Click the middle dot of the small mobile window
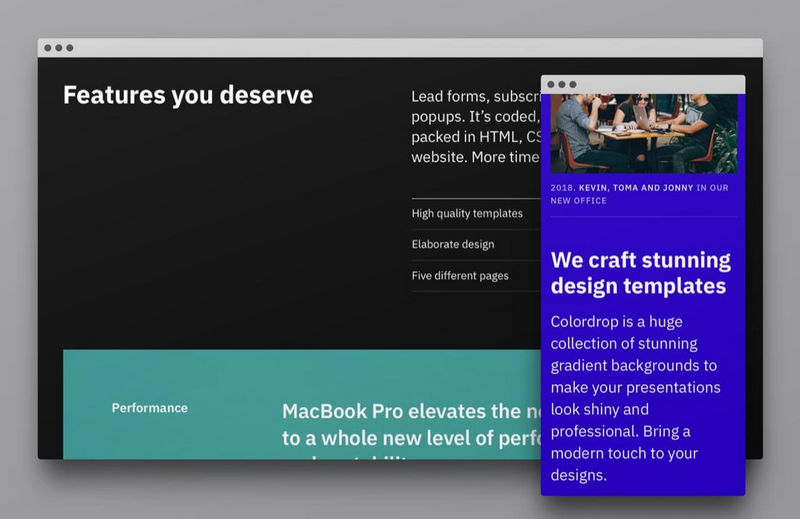Image resolution: width=800 pixels, height=519 pixels. tap(561, 84)
